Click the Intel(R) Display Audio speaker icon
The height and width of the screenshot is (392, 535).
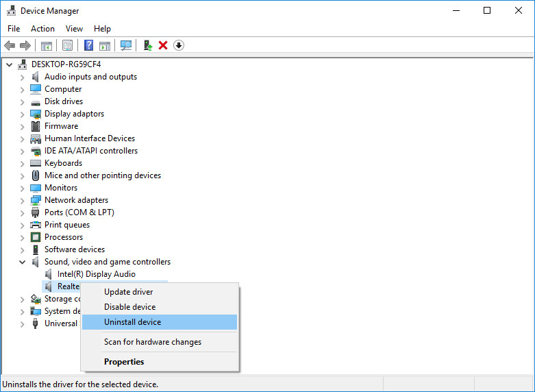pos(49,274)
